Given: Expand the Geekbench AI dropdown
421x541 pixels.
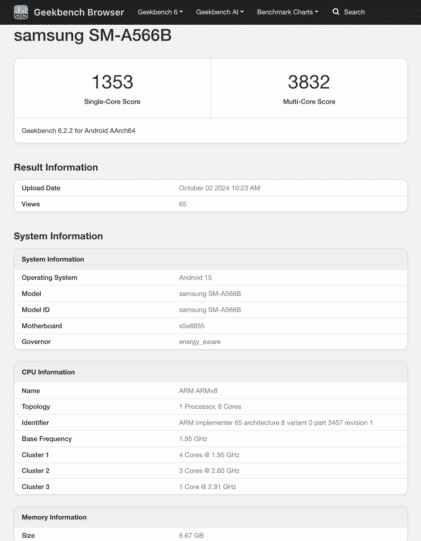Looking at the screenshot, I should coord(220,12).
